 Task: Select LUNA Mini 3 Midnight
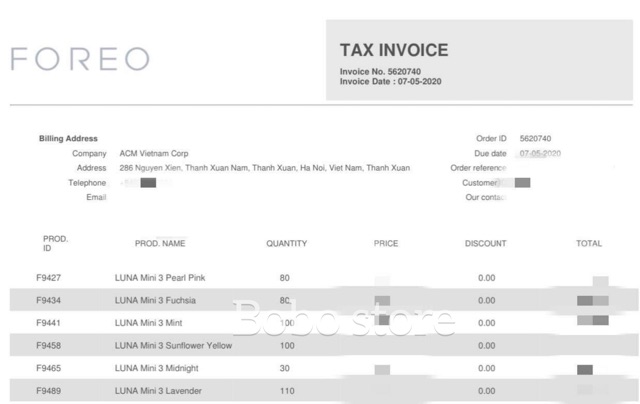pyautogui.click(x=156, y=368)
